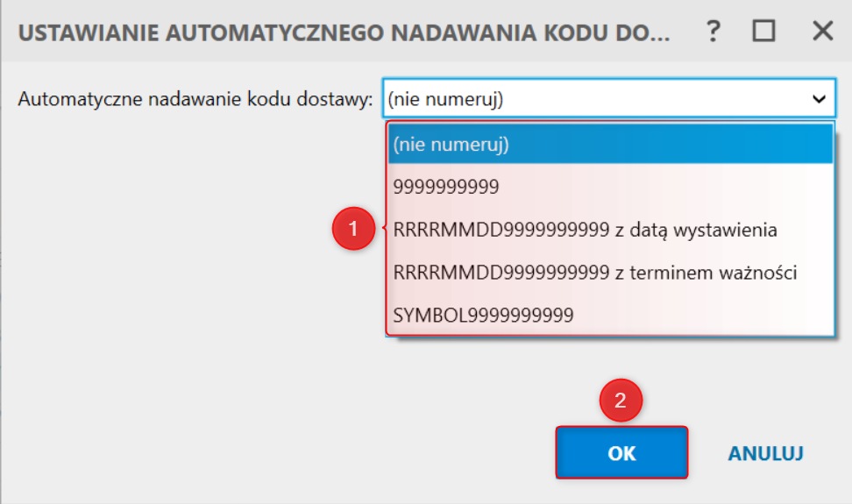The image size is (852, 504).
Task: Select RRRRMMDD9999999999 z datą wystawienia
Action: click(x=611, y=230)
